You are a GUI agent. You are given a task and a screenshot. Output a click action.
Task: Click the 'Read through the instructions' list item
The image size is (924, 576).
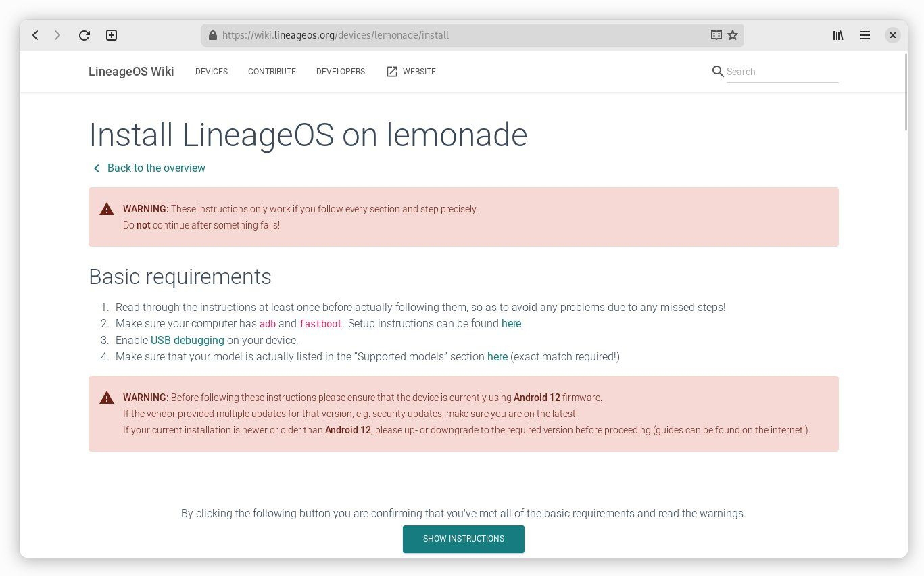click(420, 308)
